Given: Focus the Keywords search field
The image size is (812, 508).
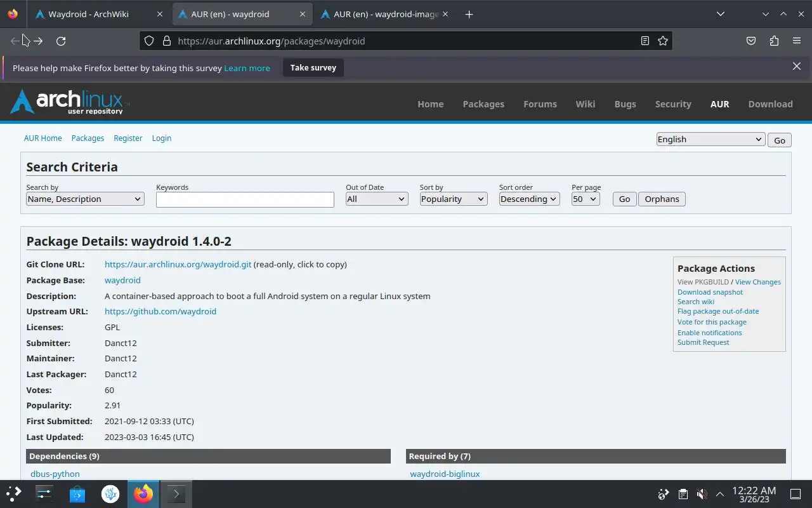Looking at the screenshot, I should (x=245, y=199).
